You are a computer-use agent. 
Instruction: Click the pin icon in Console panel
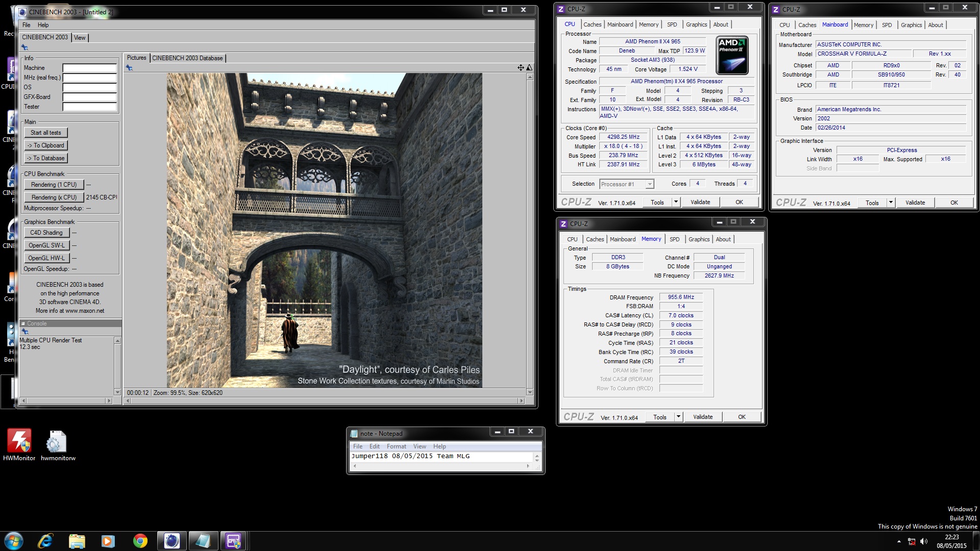[24, 332]
